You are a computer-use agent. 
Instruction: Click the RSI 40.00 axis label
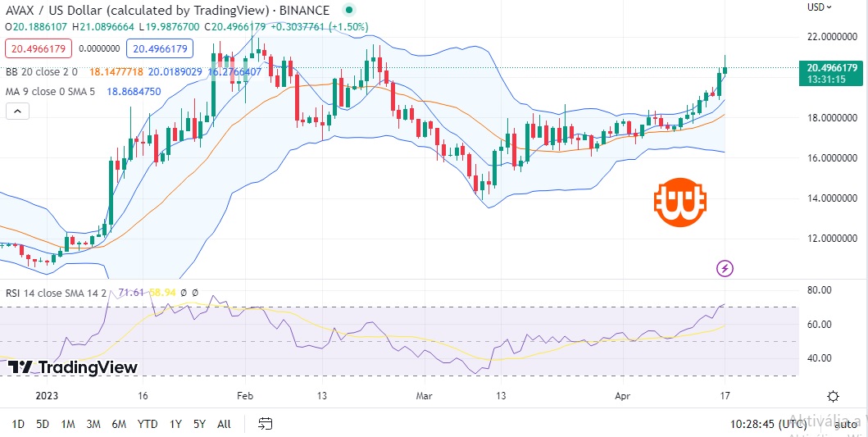820,357
